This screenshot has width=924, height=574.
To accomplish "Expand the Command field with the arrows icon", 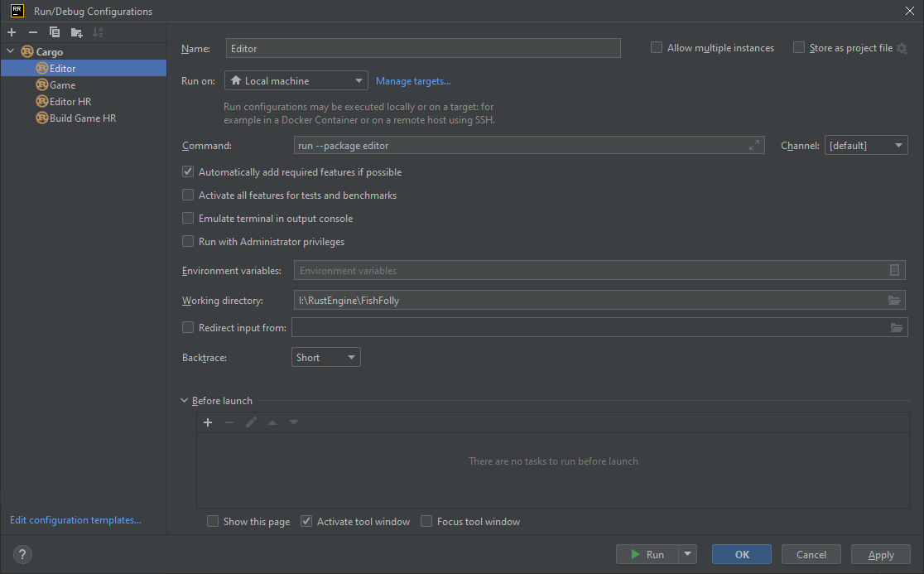I will (x=753, y=145).
